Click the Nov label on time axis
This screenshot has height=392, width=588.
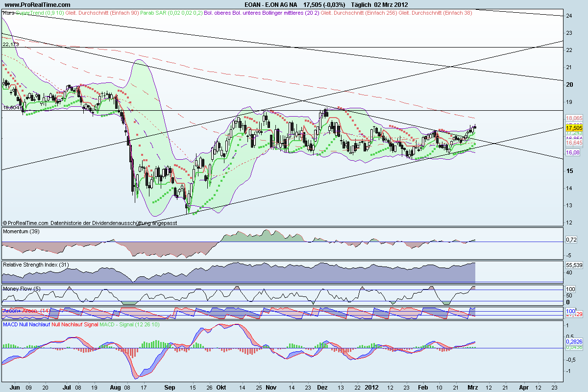pyautogui.click(x=271, y=387)
